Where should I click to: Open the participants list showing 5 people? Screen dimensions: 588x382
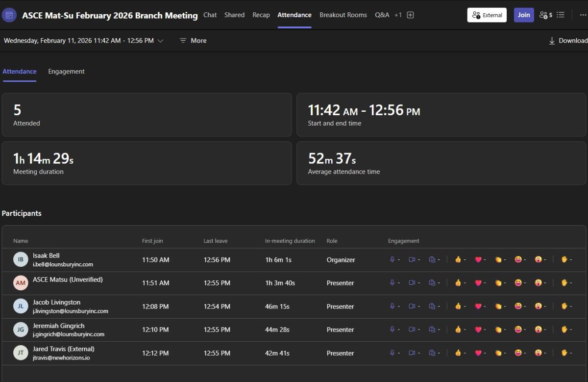pos(545,15)
